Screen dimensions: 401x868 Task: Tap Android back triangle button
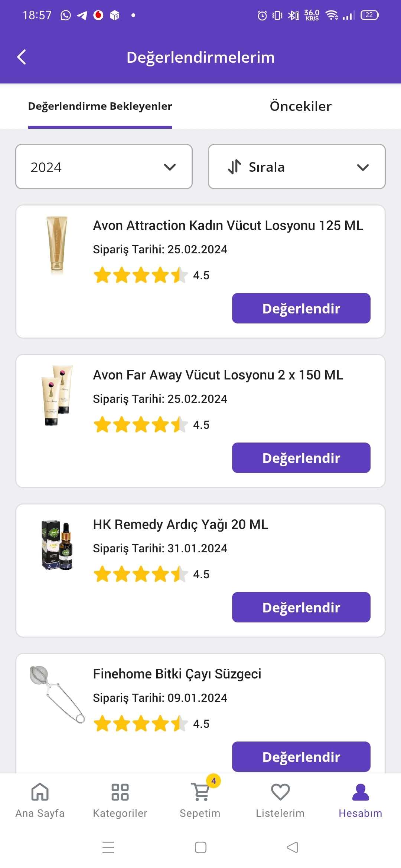click(x=293, y=847)
